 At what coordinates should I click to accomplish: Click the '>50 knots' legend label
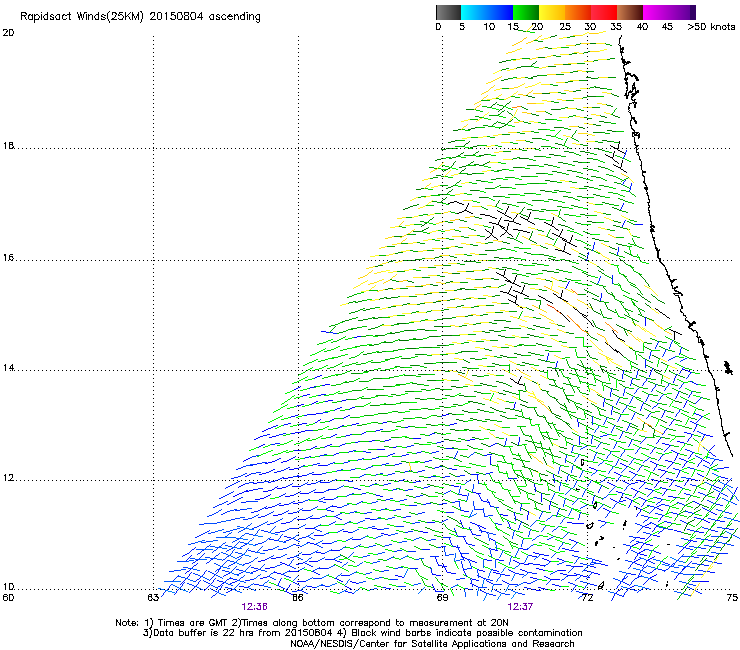point(711,27)
